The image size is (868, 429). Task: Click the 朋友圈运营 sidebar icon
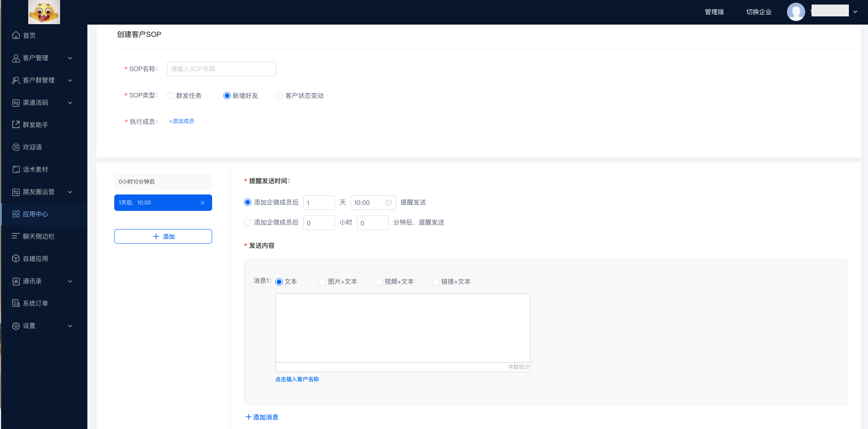(x=16, y=192)
